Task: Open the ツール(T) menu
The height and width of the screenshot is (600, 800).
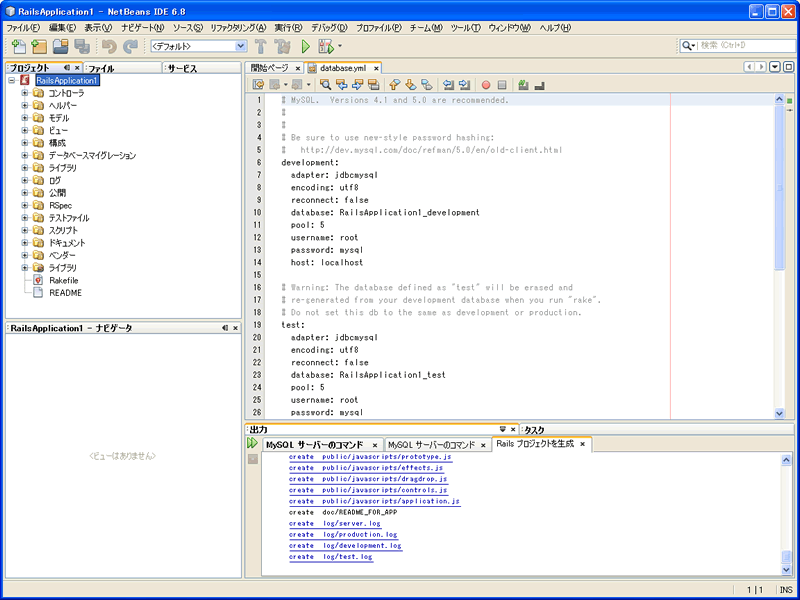Action: [465, 28]
